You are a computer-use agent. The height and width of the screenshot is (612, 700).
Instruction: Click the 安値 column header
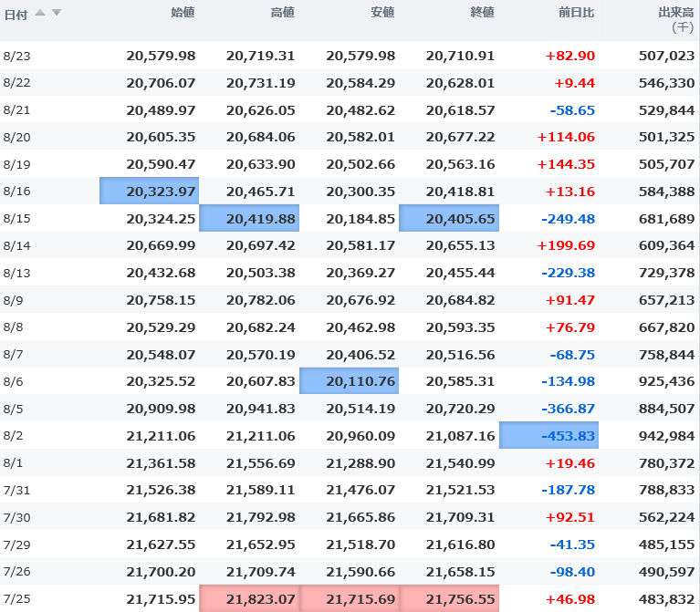click(x=382, y=13)
